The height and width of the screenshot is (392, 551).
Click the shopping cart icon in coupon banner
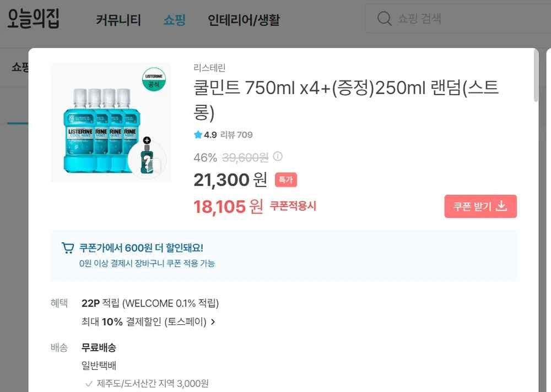tap(67, 247)
